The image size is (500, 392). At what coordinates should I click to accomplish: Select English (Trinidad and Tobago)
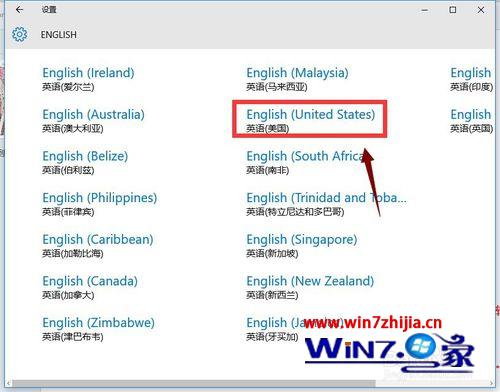click(326, 204)
